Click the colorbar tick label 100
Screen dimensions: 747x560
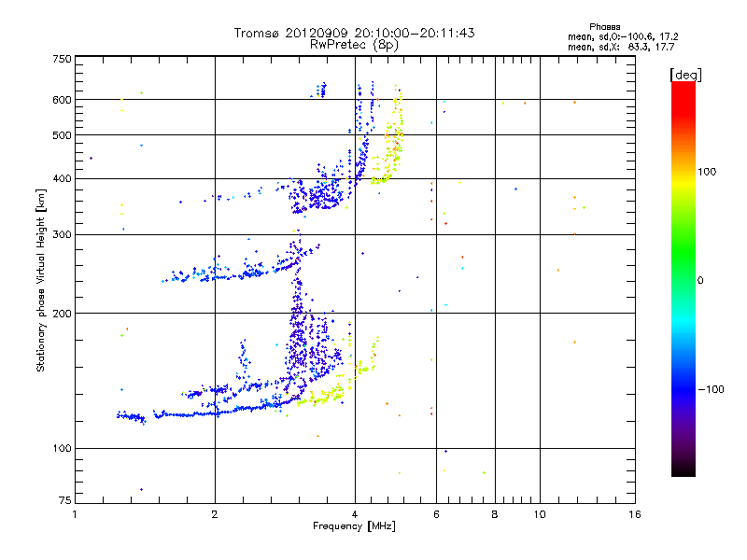707,172
